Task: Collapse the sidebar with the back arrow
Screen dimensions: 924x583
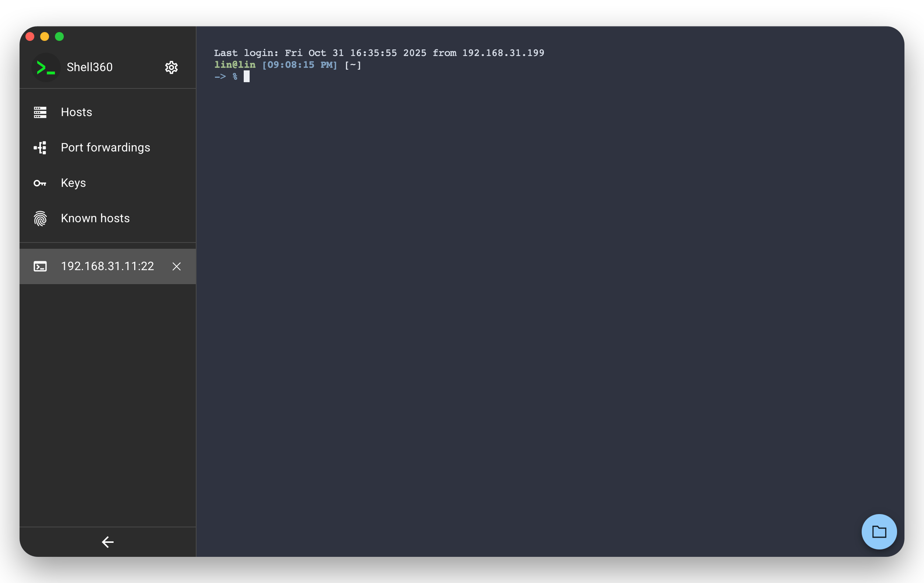Action: (108, 542)
